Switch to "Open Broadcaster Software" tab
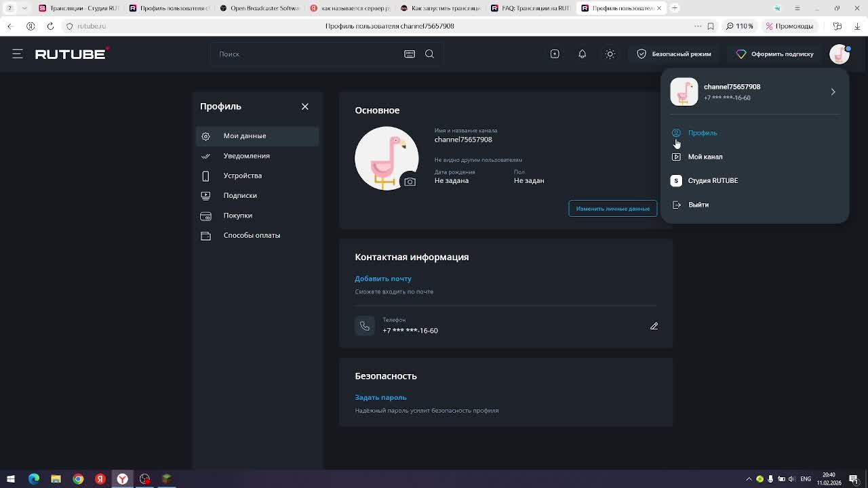 pyautogui.click(x=259, y=8)
